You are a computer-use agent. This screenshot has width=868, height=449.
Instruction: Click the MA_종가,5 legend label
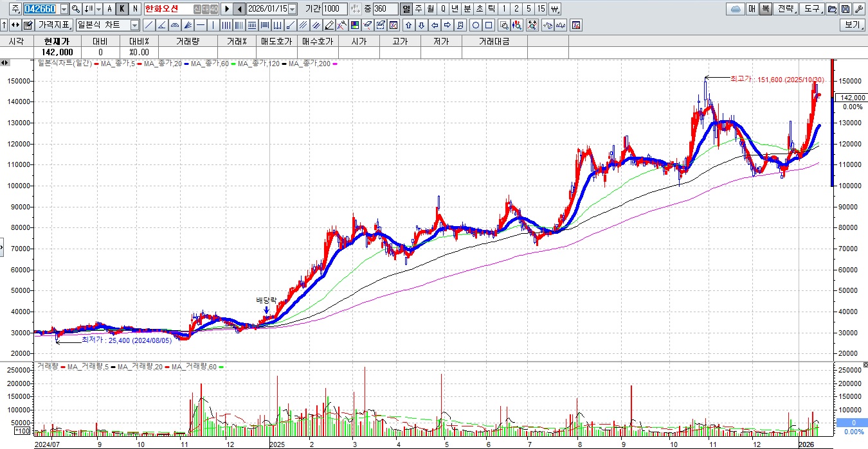pos(120,64)
